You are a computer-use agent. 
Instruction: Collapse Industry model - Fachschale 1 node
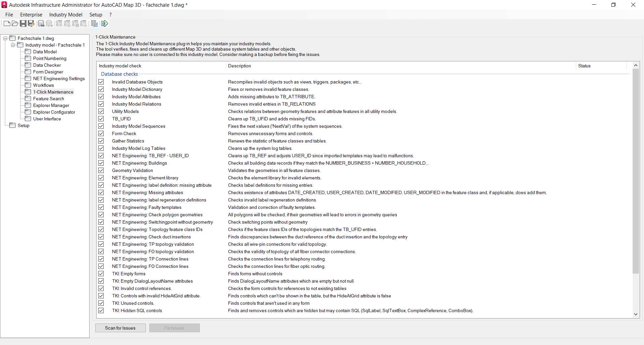pyautogui.click(x=13, y=45)
